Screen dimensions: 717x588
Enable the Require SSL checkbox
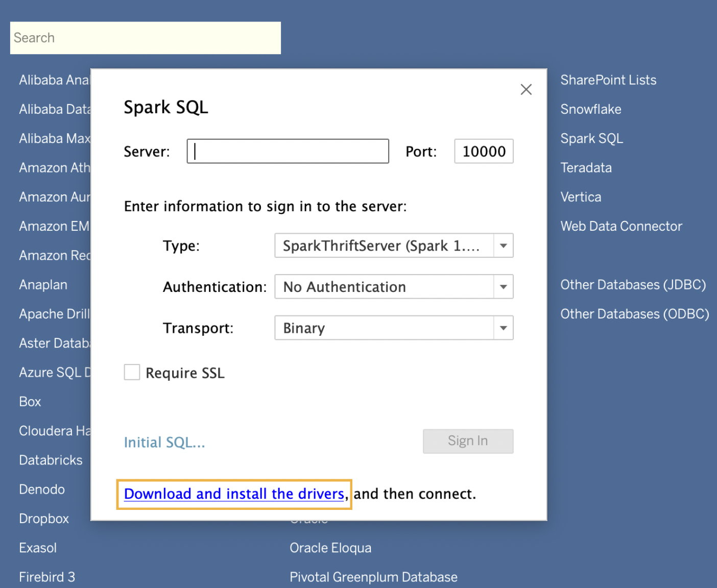pos(132,372)
